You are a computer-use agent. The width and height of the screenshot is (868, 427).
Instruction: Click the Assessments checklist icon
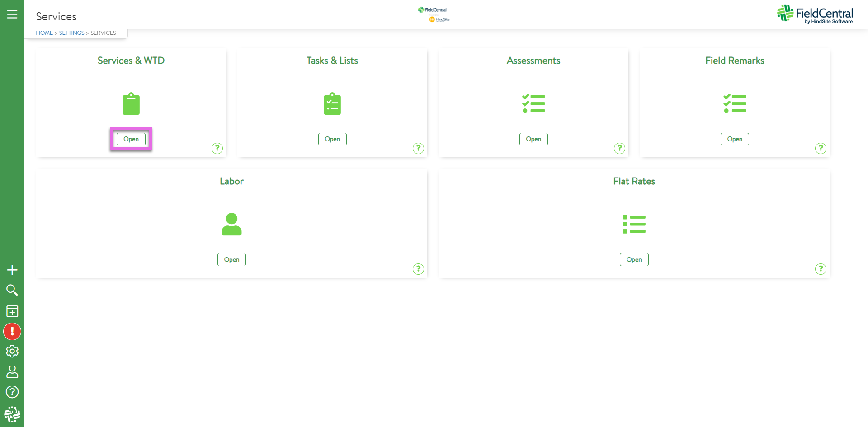coord(533,103)
